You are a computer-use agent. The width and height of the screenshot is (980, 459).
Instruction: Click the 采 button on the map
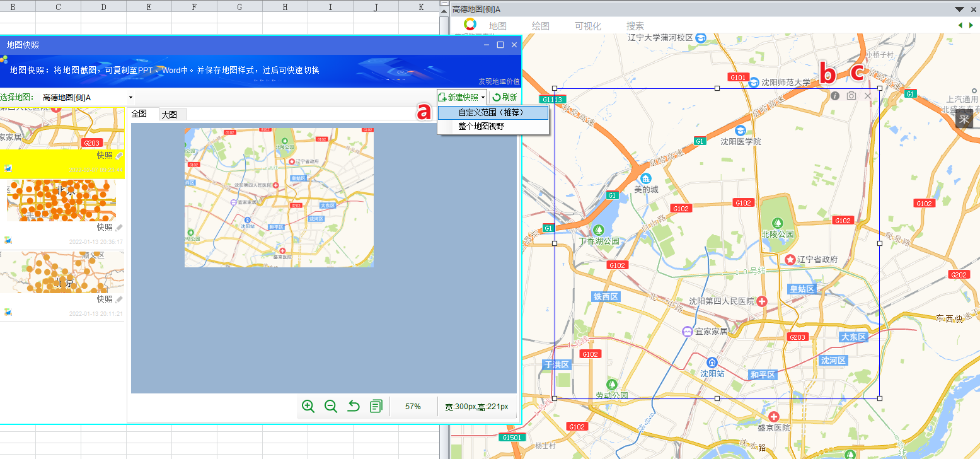[x=964, y=119]
